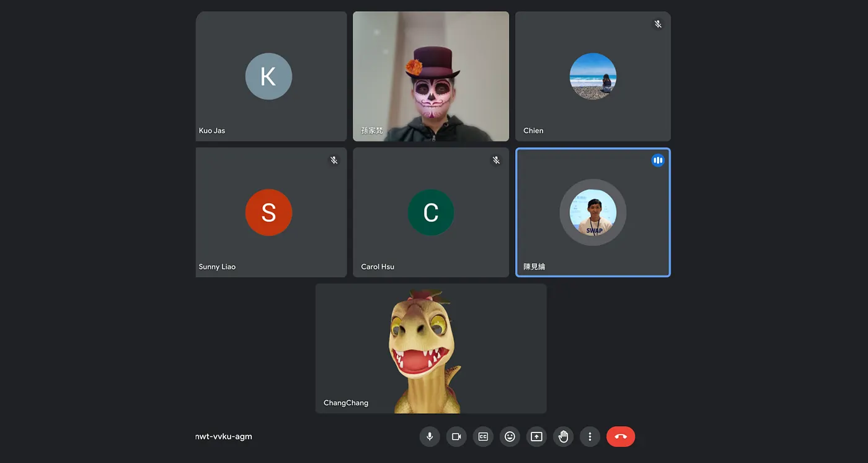The height and width of the screenshot is (463, 868).
Task: Click the 孫家梵 name label
Action: [x=372, y=130]
